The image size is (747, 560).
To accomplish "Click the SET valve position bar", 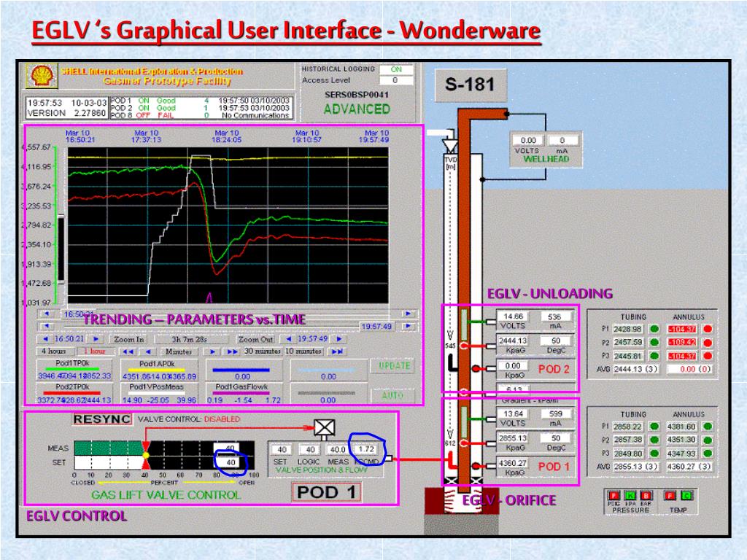I will (x=164, y=462).
